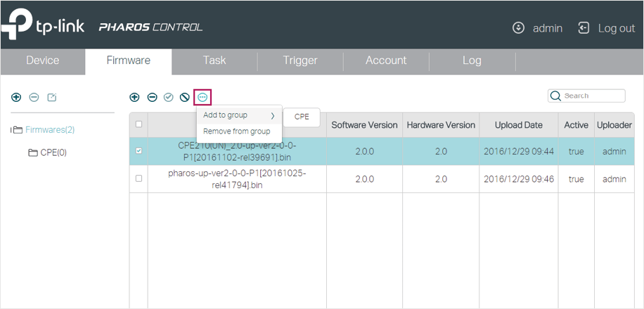Click the remove firmware group minus icon
The width and height of the screenshot is (644, 309).
click(x=34, y=97)
